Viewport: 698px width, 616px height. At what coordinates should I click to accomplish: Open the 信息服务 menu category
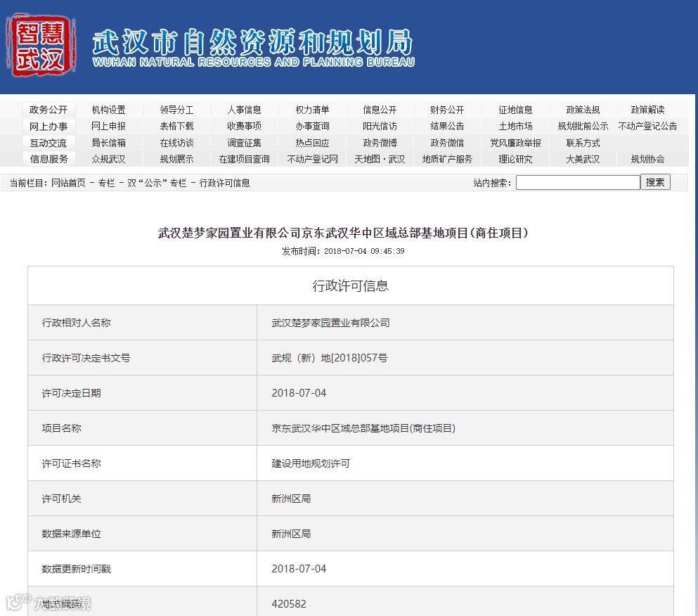tap(49, 159)
